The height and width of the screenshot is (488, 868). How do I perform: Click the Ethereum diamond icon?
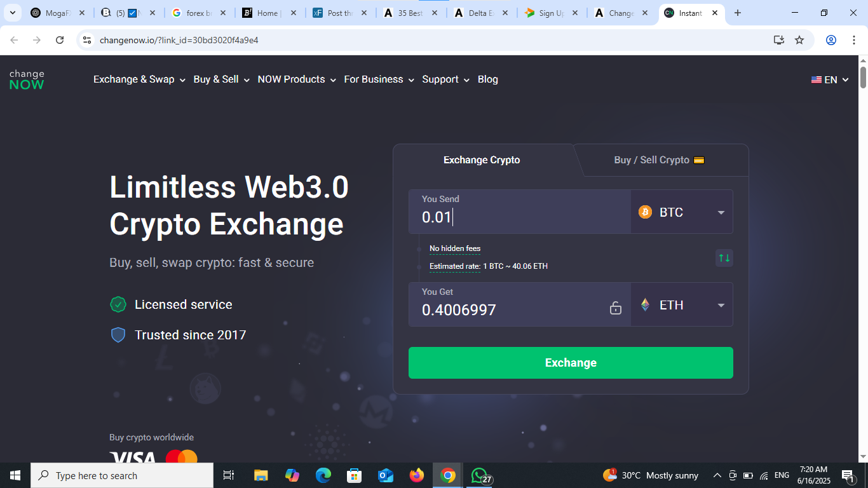[x=645, y=305]
